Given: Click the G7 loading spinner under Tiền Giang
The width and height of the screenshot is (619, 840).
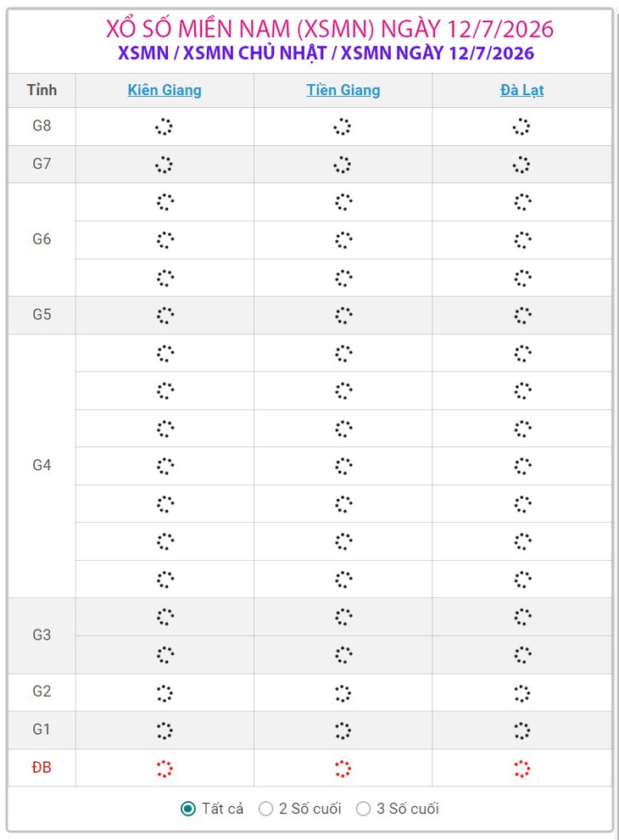Looking at the screenshot, I should (x=343, y=165).
